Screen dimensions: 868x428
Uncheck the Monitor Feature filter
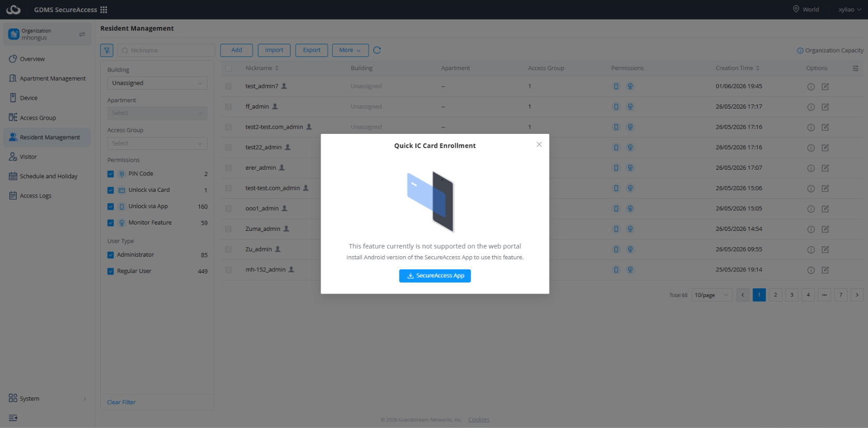point(111,223)
